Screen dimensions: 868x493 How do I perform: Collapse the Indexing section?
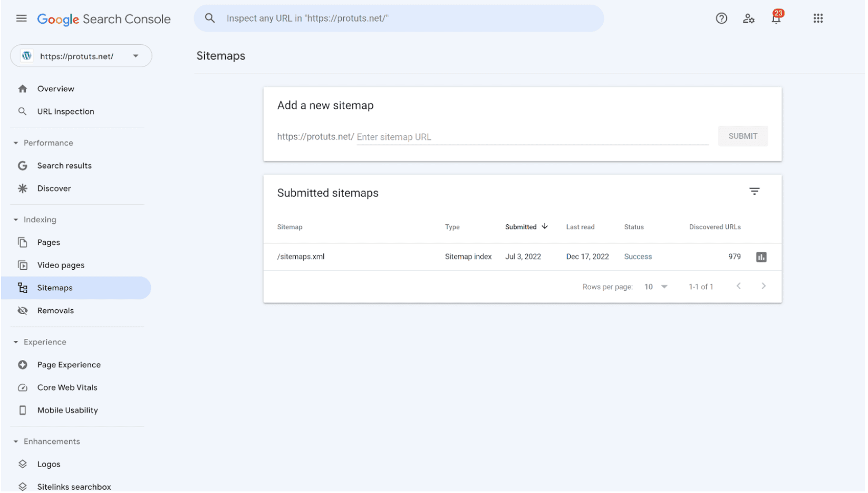(x=15, y=220)
